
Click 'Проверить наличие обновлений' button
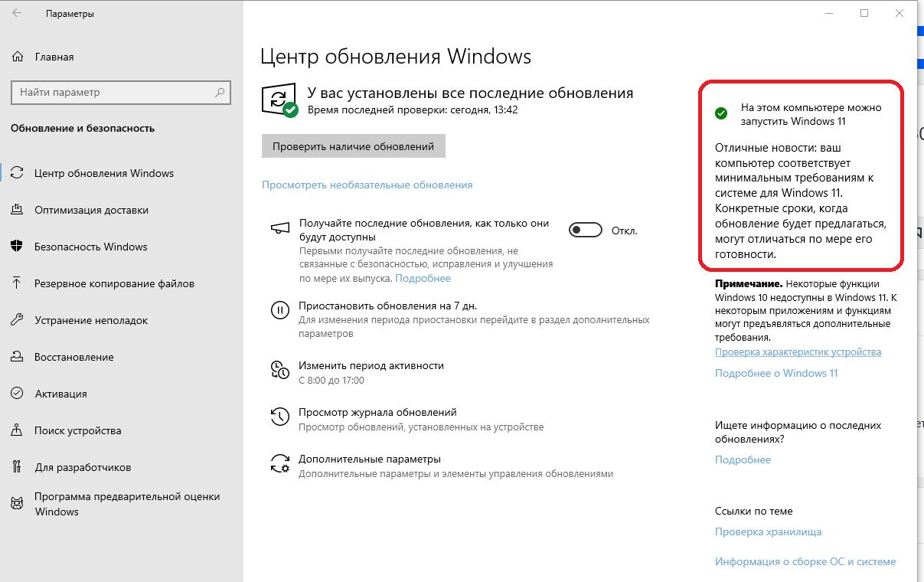coord(354,146)
